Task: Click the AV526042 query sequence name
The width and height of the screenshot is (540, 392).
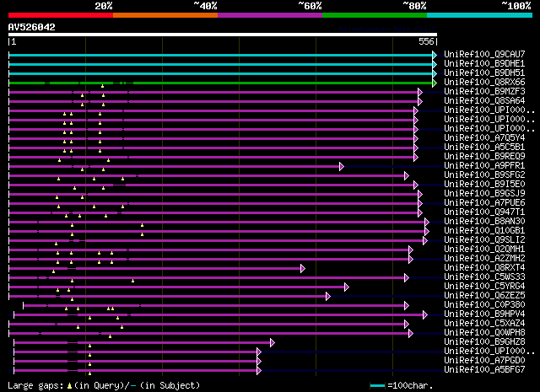Action: coord(32,27)
